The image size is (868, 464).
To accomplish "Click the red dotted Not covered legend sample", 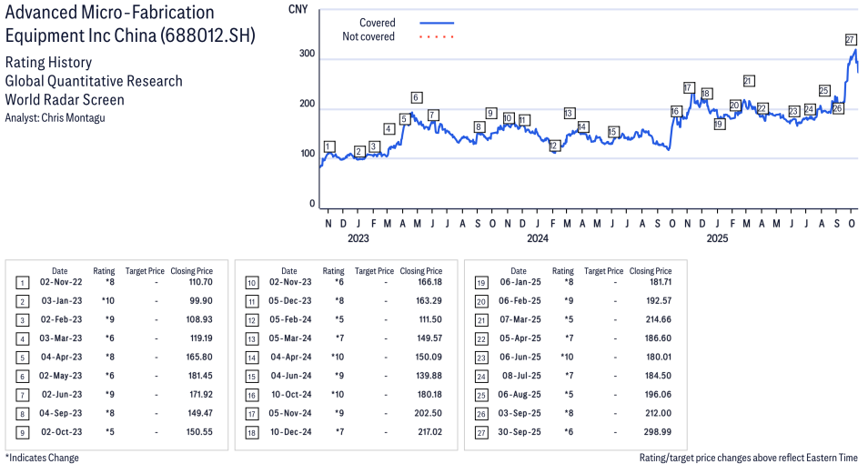I will [437, 37].
